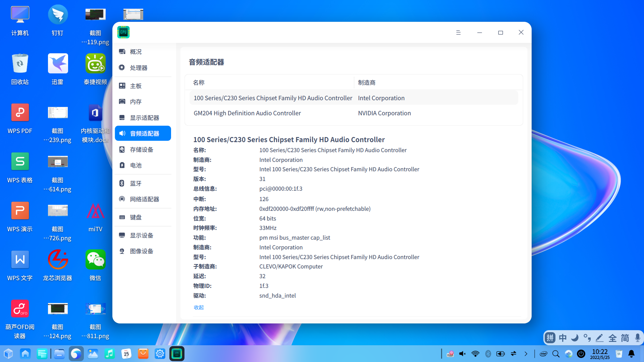
Task: Click the power button in tray
Action: pyautogui.click(x=581, y=354)
